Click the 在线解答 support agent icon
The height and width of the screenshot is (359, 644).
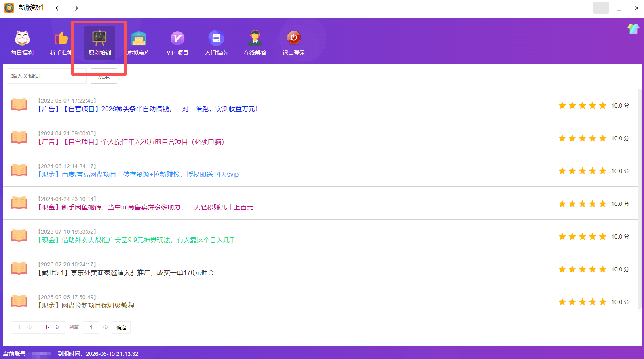255,38
